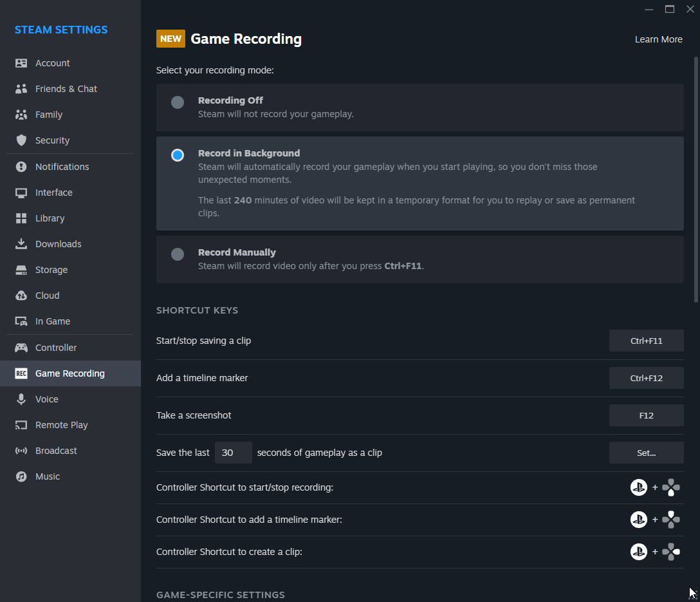Click the SHORTCUT KEYS section heading

click(x=197, y=310)
